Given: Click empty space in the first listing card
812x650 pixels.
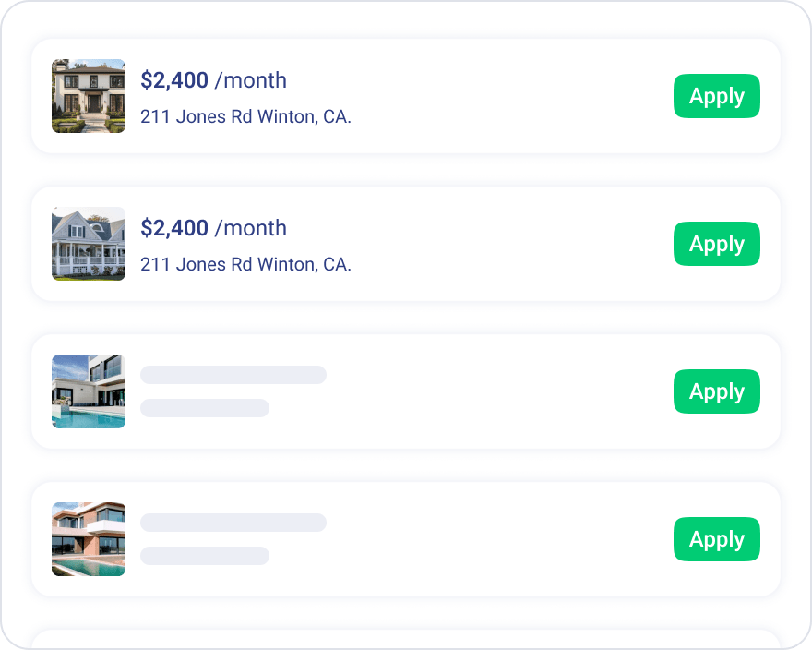Looking at the screenshot, I should click(507, 96).
